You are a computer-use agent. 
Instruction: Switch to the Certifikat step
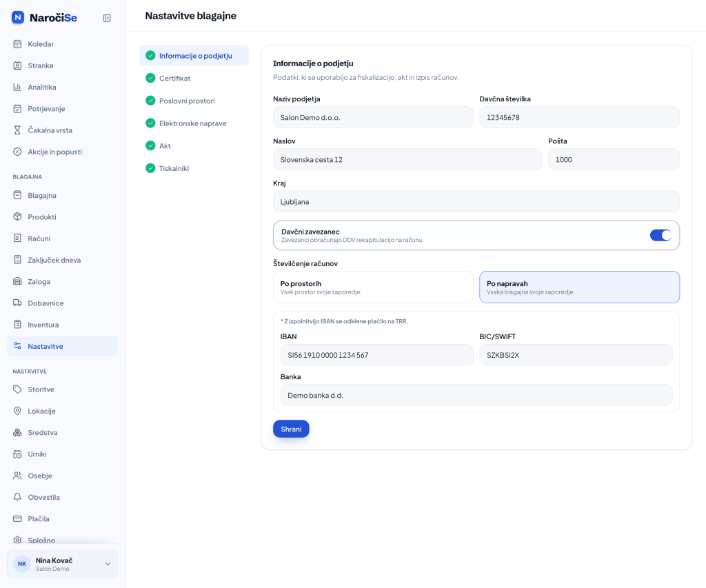point(194,79)
